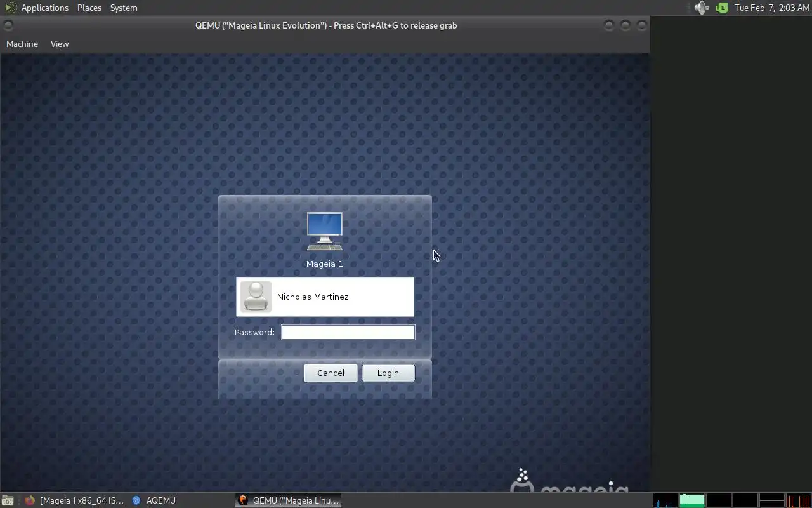Image resolution: width=812 pixels, height=508 pixels.
Task: Click the green G tray icon
Action: [x=721, y=8]
